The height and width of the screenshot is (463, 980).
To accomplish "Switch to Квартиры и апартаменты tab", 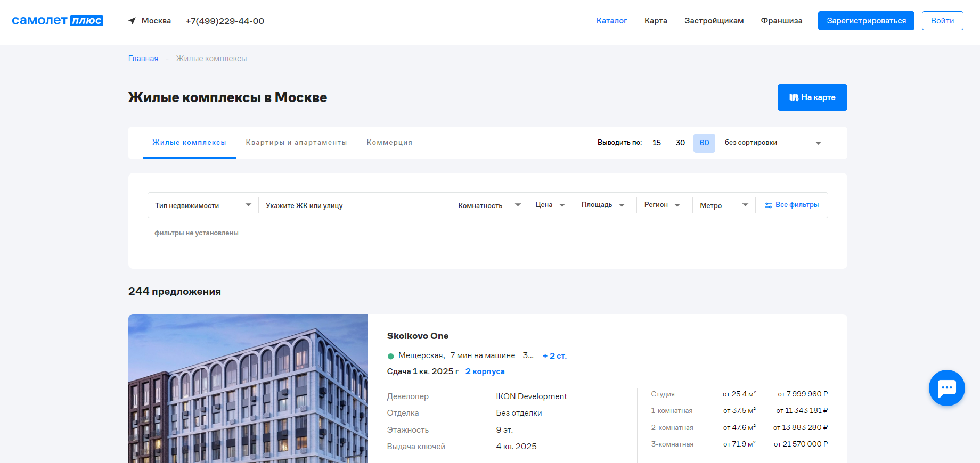I will 296,143.
